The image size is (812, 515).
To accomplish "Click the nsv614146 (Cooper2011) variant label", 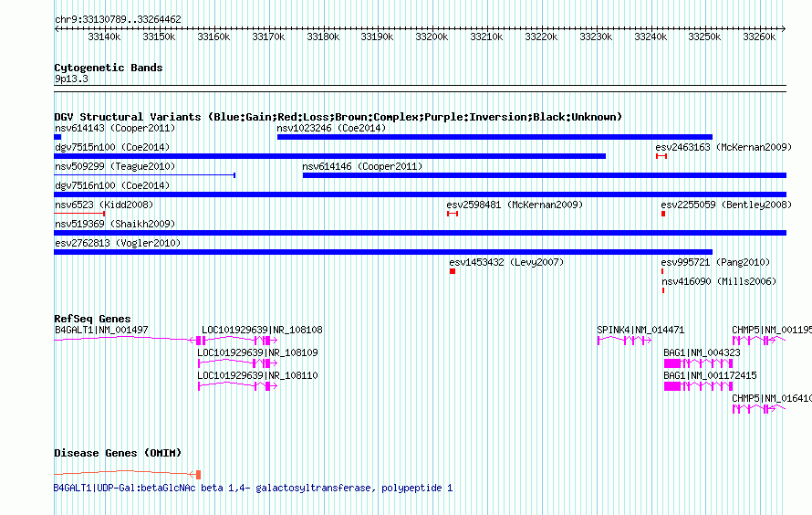I will 362,166.
